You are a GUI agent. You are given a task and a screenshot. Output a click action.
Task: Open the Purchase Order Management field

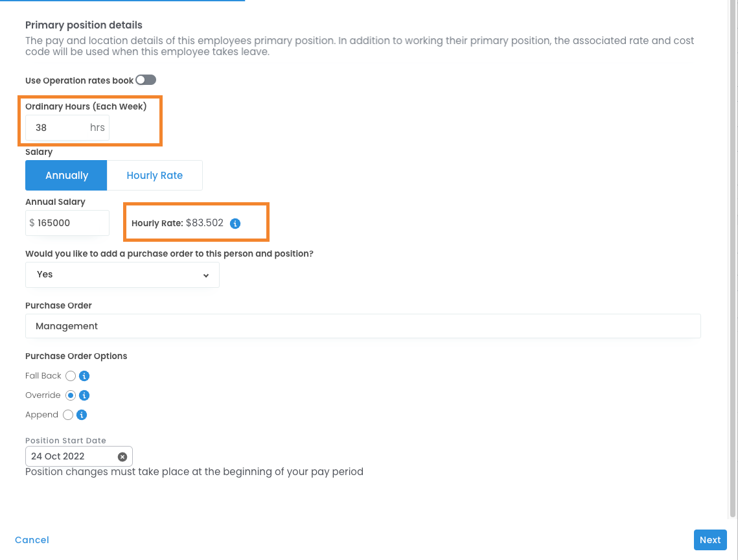(363, 326)
